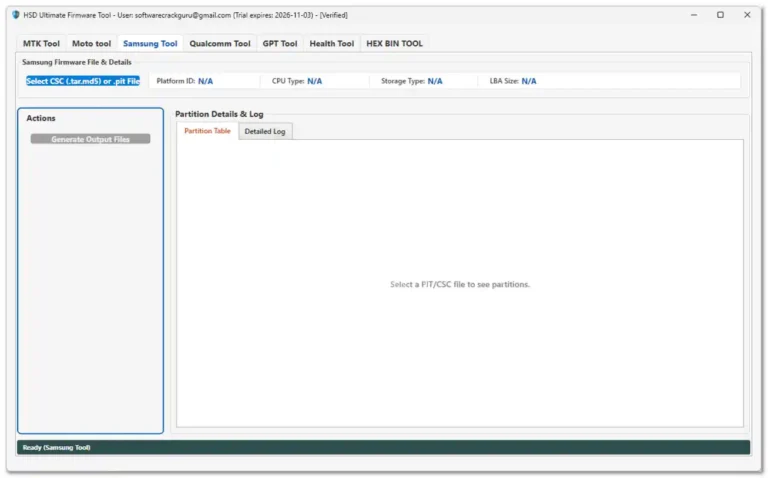This screenshot has width=768, height=478.
Task: Open the Health Tool tab
Action: tap(332, 44)
